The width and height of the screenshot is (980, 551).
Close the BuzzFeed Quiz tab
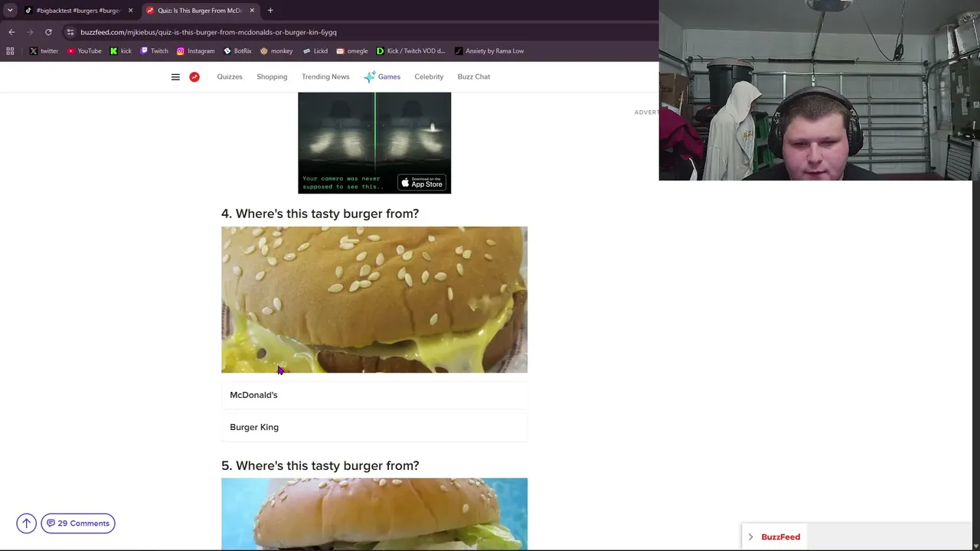click(252, 11)
